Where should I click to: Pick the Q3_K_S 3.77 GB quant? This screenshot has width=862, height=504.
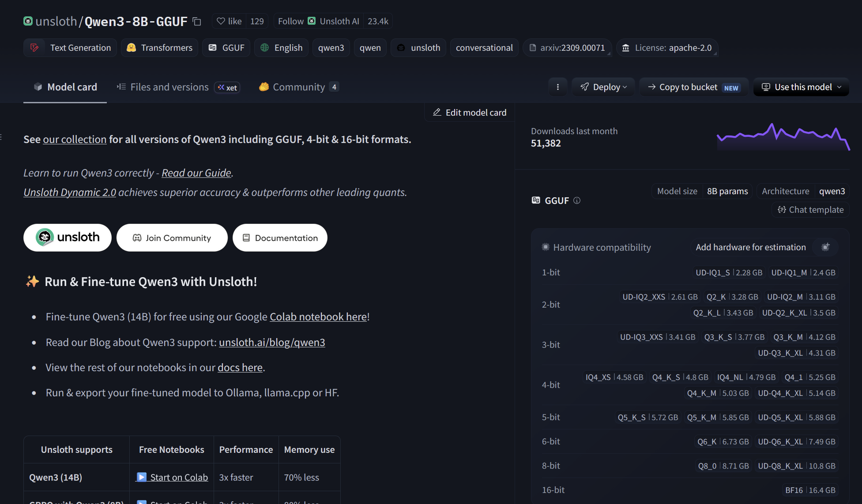point(734,337)
